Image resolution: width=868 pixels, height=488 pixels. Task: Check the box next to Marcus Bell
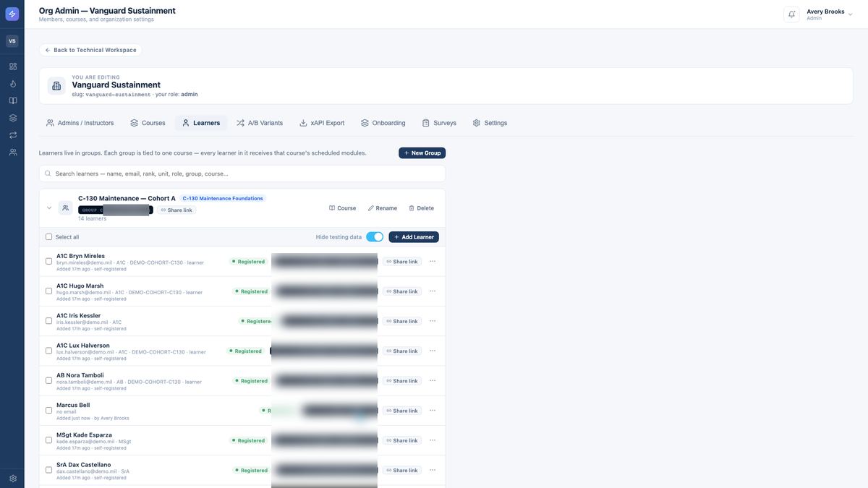(x=48, y=411)
